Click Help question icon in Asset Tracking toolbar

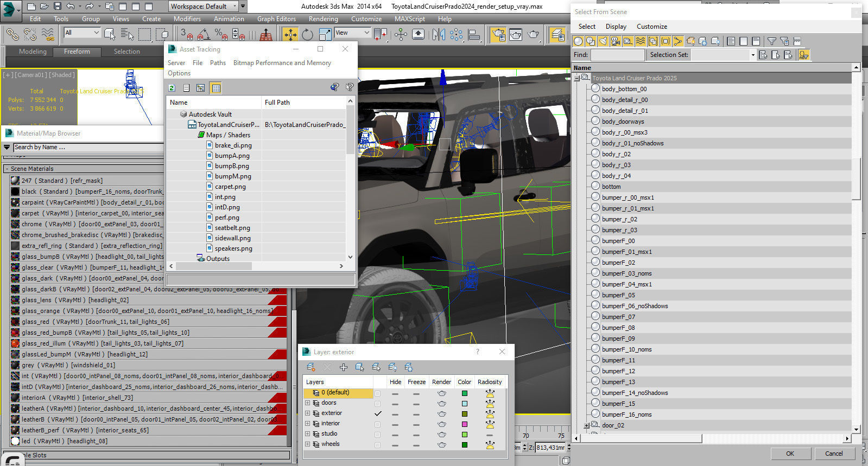click(350, 87)
